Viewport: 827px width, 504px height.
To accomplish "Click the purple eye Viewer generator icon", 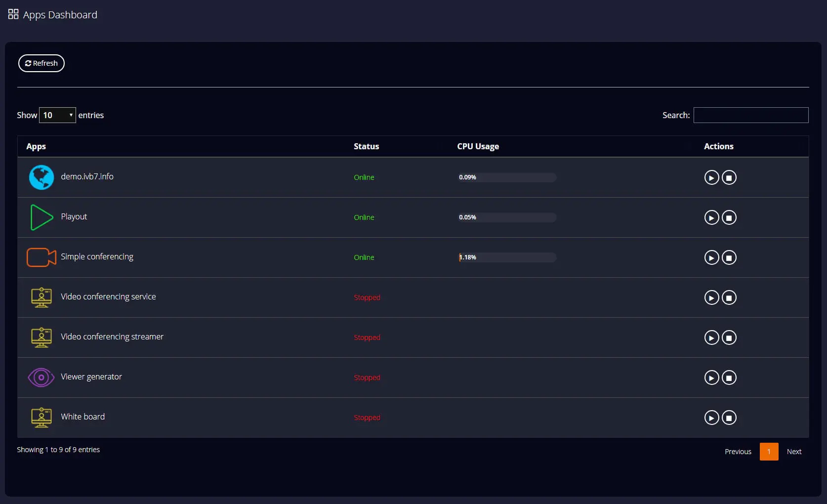I will point(41,378).
